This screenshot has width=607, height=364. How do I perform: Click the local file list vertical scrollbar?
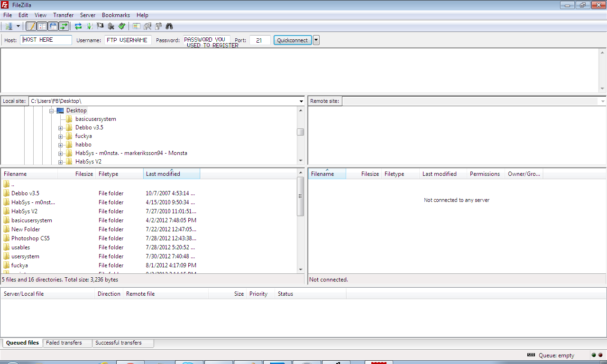(x=301, y=221)
